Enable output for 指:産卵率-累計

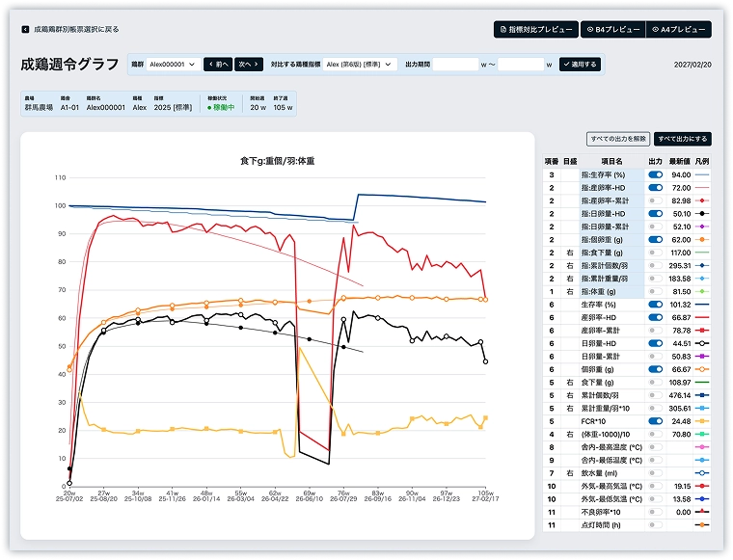coord(656,200)
